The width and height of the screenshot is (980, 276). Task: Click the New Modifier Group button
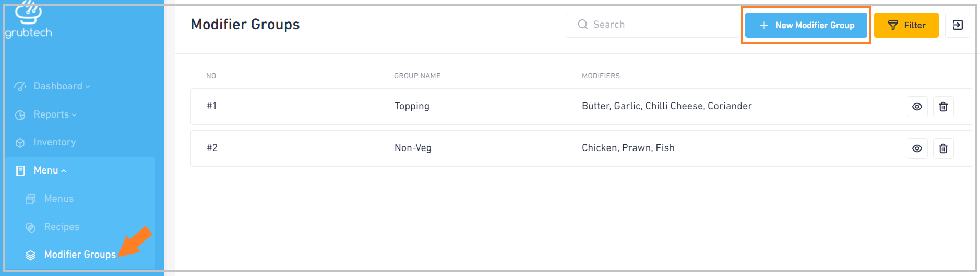[806, 25]
